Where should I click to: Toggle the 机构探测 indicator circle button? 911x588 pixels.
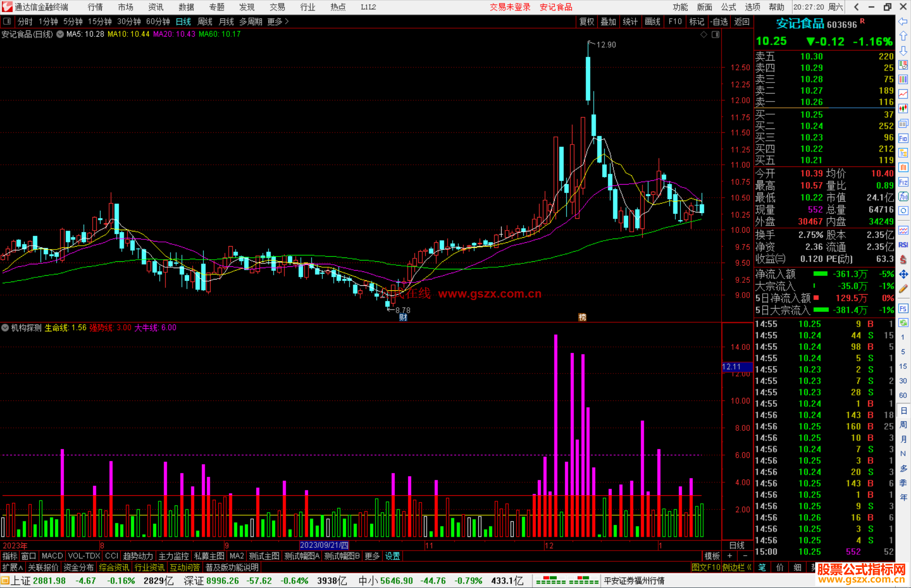point(5,328)
